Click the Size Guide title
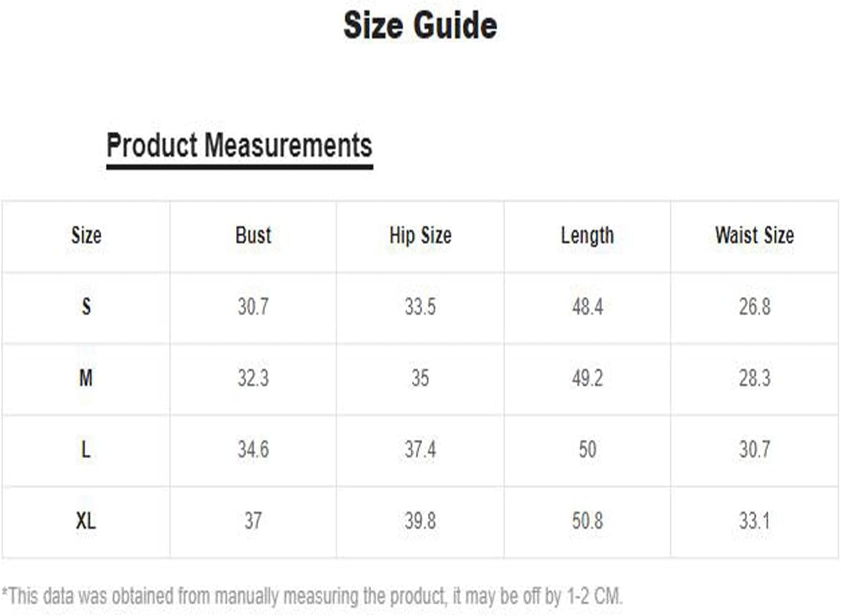The image size is (841, 616). click(x=420, y=25)
